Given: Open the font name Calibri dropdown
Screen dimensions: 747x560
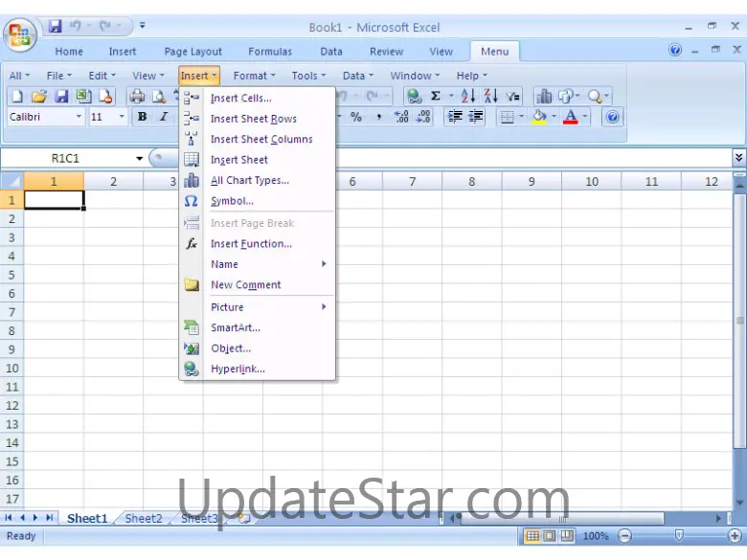Looking at the screenshot, I should tap(79, 117).
